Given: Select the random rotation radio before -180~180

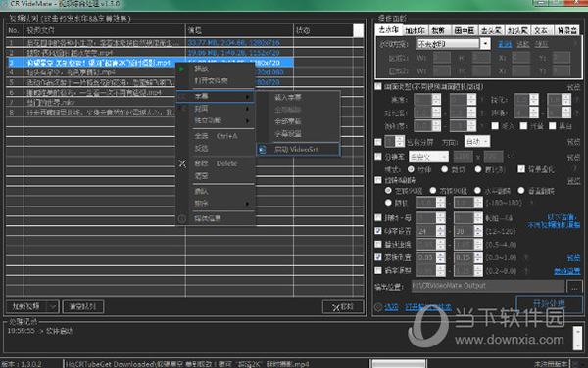Looking at the screenshot, I should (x=388, y=203).
